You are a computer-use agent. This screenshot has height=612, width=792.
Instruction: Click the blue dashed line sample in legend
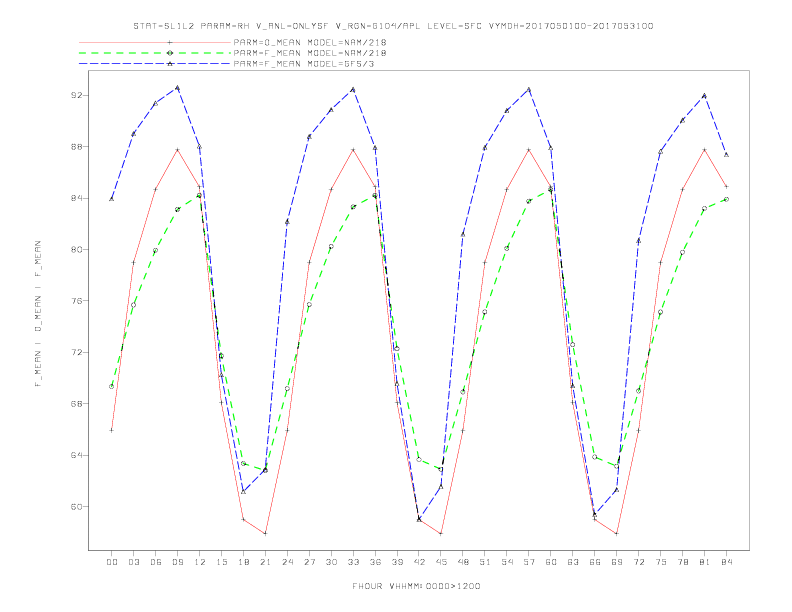(155, 64)
